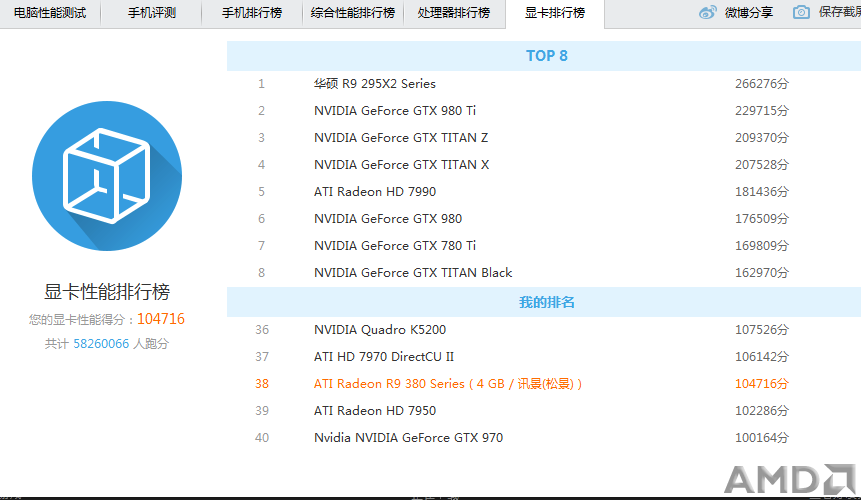Click the score 162970分
861x500 pixels.
pos(762,273)
